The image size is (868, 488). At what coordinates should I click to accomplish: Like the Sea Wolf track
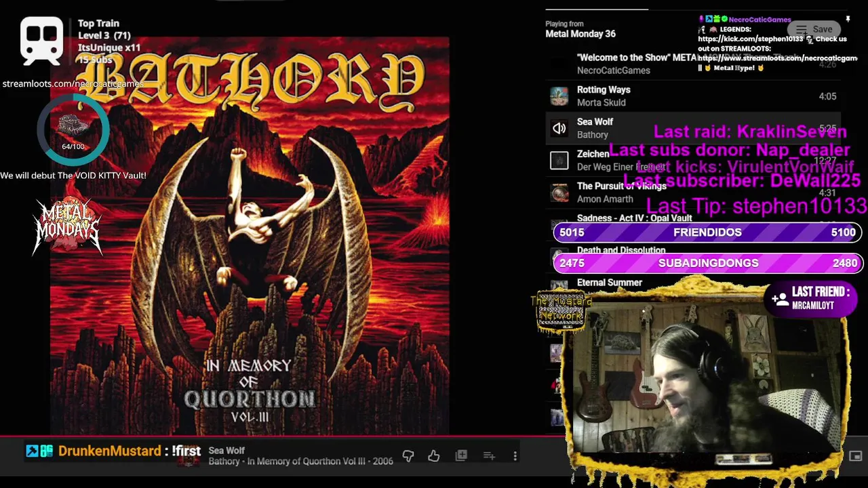coord(434,456)
